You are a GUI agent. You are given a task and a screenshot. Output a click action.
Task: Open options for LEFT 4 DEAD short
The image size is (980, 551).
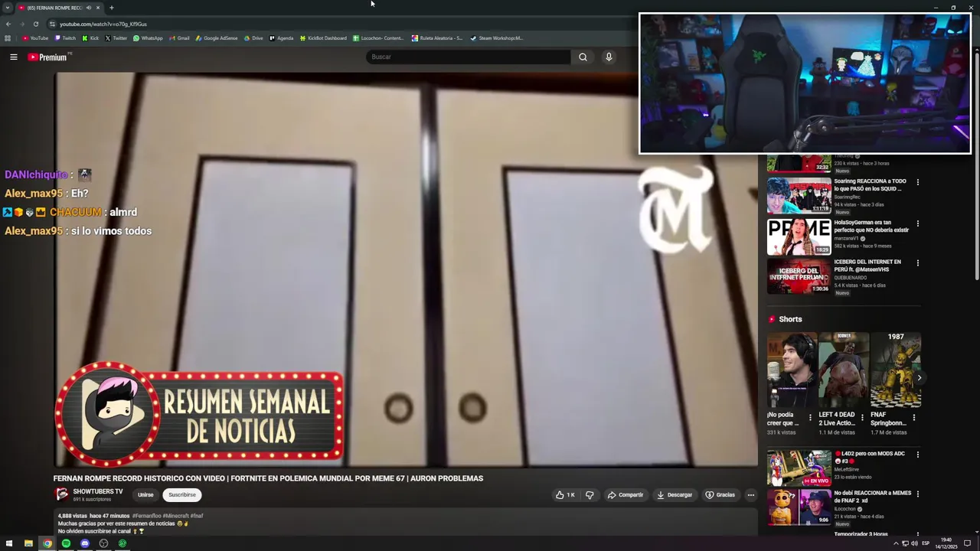coord(862,418)
